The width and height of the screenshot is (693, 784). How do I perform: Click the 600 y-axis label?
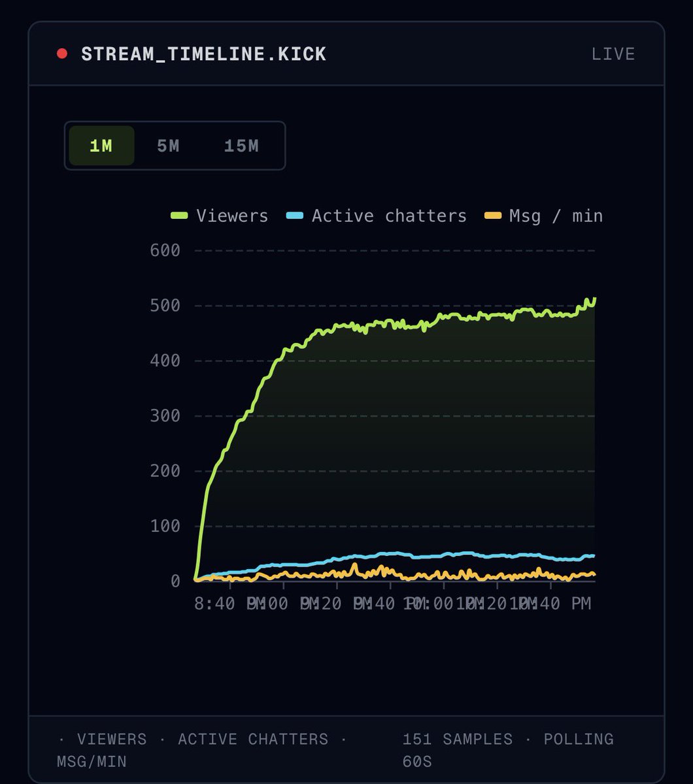165,250
